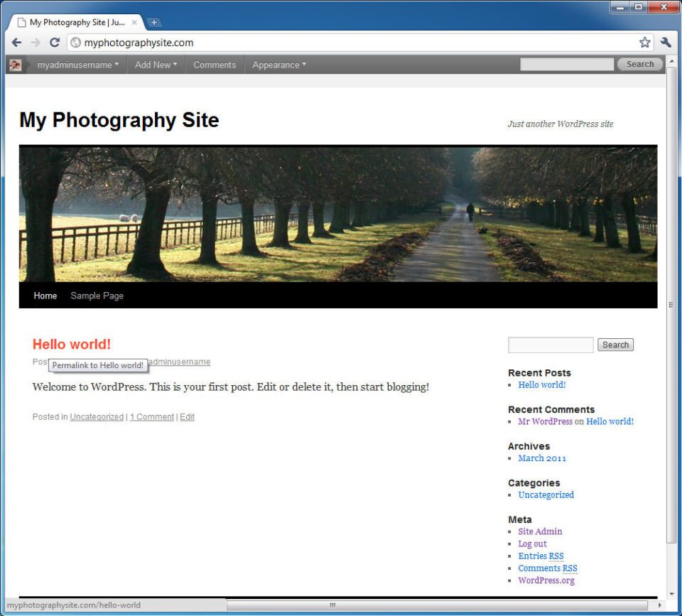Open the My Photography Site title link

119,119
